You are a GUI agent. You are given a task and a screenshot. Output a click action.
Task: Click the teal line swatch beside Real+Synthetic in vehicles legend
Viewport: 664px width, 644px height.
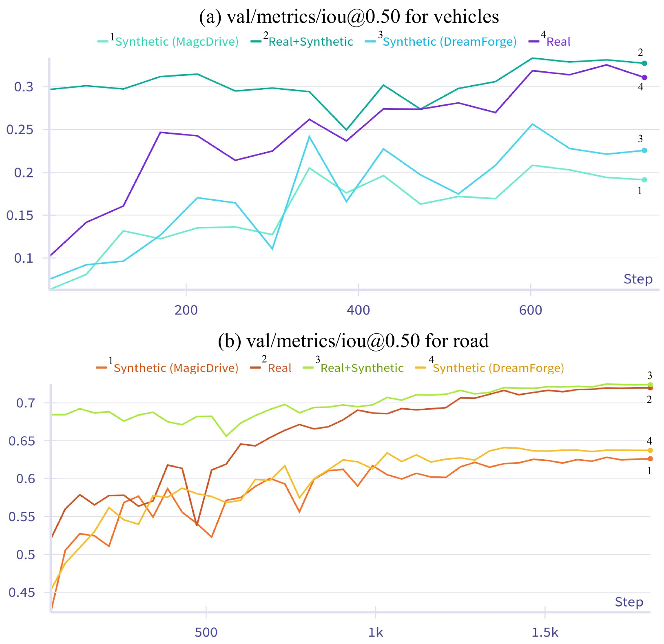coord(256,42)
